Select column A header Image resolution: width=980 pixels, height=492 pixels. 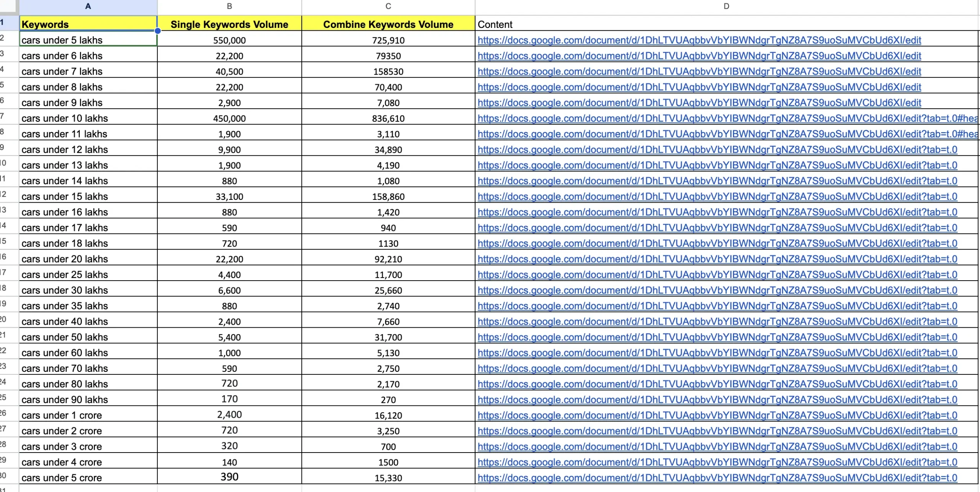click(x=88, y=7)
